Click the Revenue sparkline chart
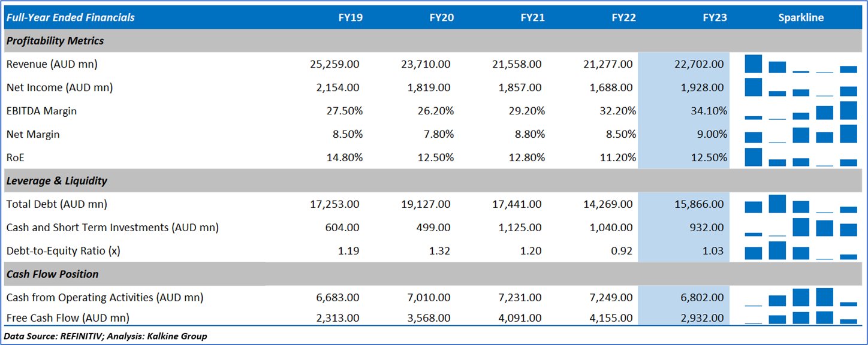Viewport: 868px width, 345px height. [x=801, y=64]
